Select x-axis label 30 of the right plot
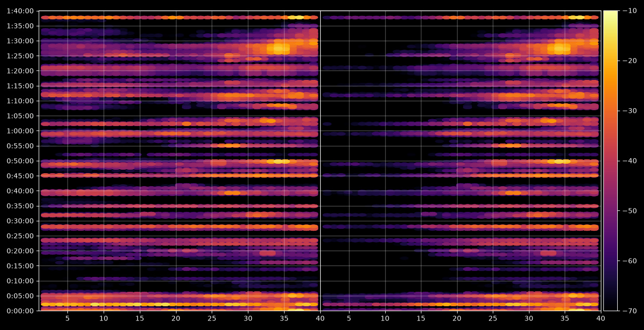 (529, 320)
